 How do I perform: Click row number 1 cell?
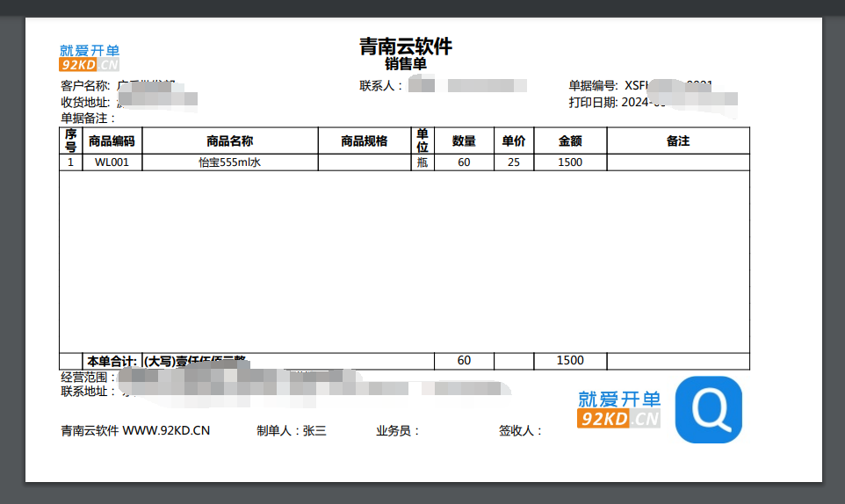pos(70,162)
